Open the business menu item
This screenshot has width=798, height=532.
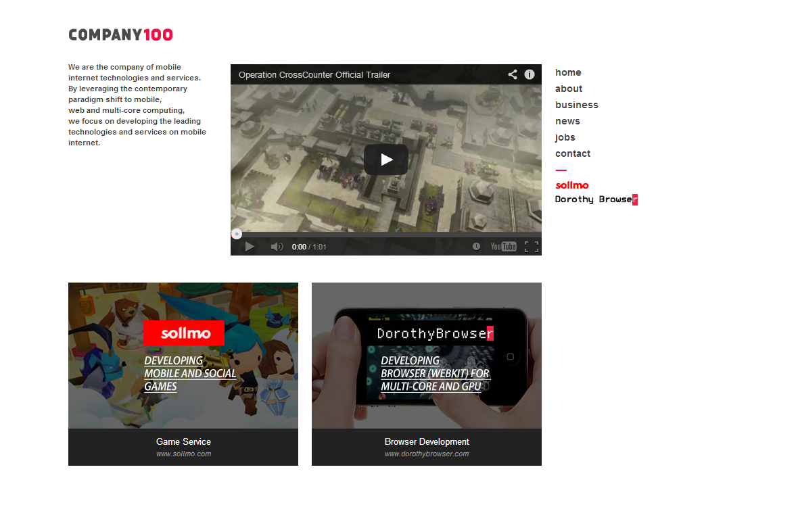[x=577, y=105]
